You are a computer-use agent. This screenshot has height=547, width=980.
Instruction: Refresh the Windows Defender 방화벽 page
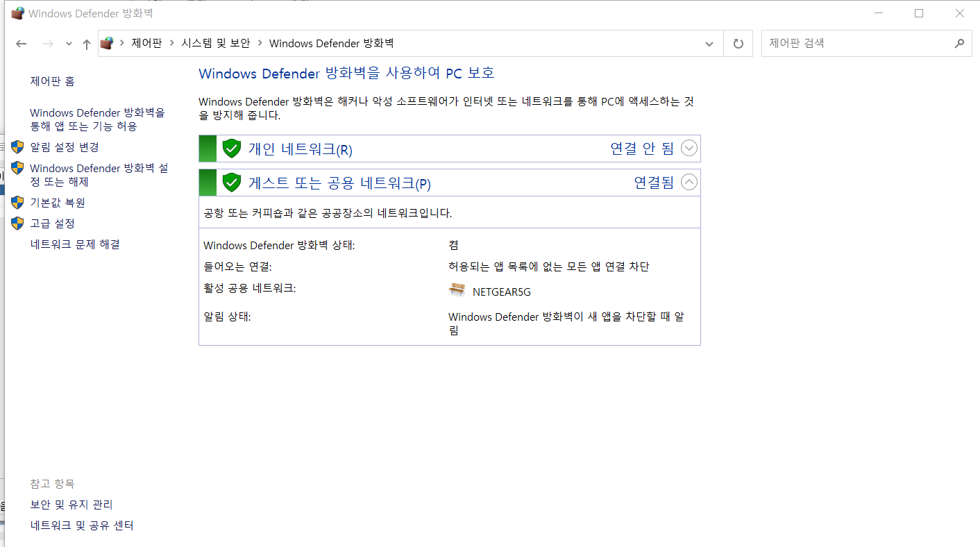pyautogui.click(x=738, y=44)
